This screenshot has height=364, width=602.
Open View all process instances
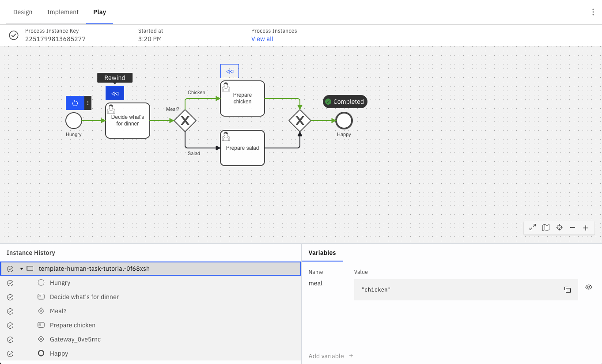click(262, 39)
